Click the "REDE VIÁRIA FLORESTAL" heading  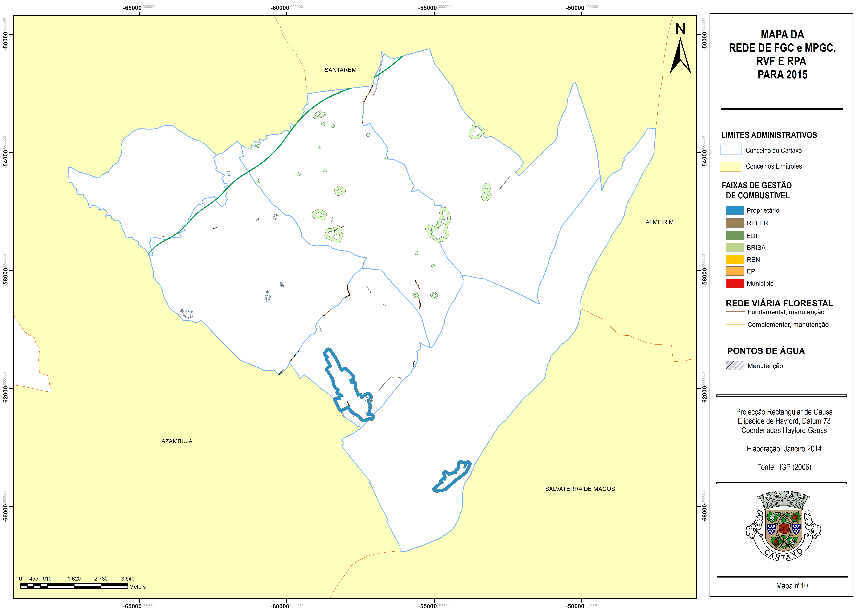780,303
